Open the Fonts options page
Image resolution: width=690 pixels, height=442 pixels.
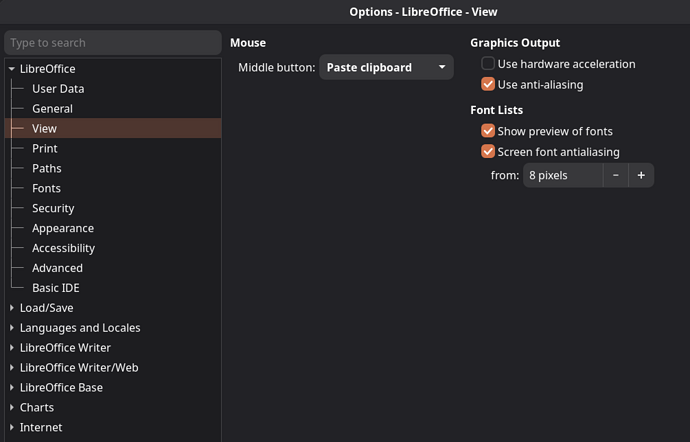click(46, 188)
